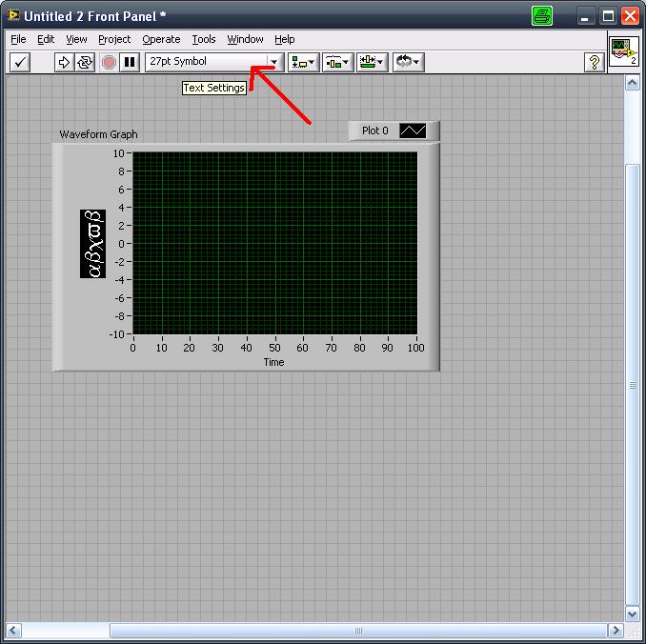Open the Help menu
Viewport: 646px width, 644px height.
point(284,39)
